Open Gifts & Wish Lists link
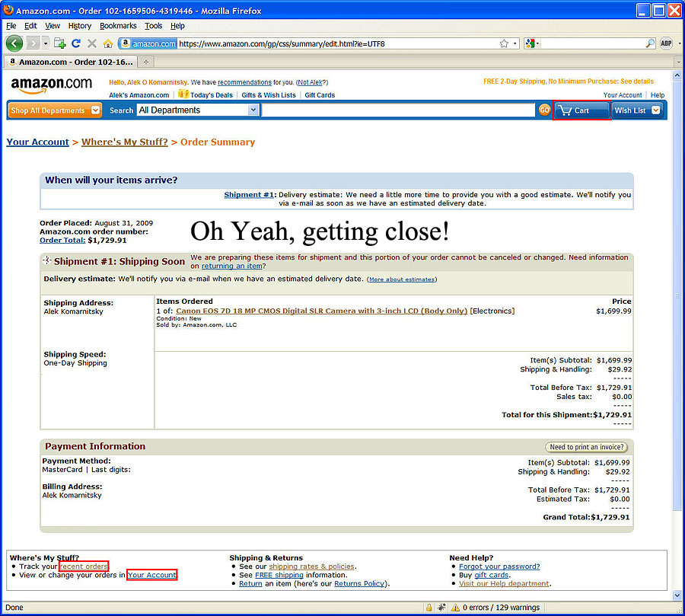The height and width of the screenshot is (616, 685). [x=269, y=95]
